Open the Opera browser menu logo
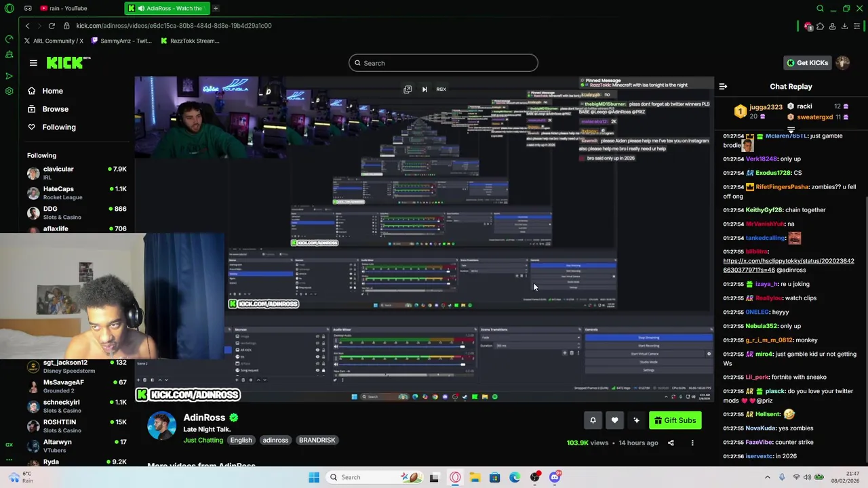This screenshot has height=488, width=868. (9, 8)
